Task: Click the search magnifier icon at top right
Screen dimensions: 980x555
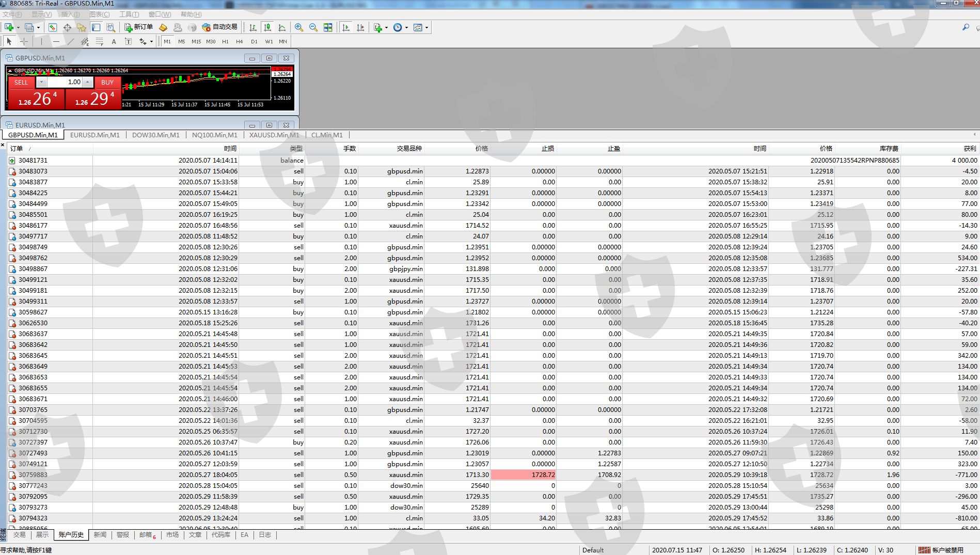Action: [966, 27]
